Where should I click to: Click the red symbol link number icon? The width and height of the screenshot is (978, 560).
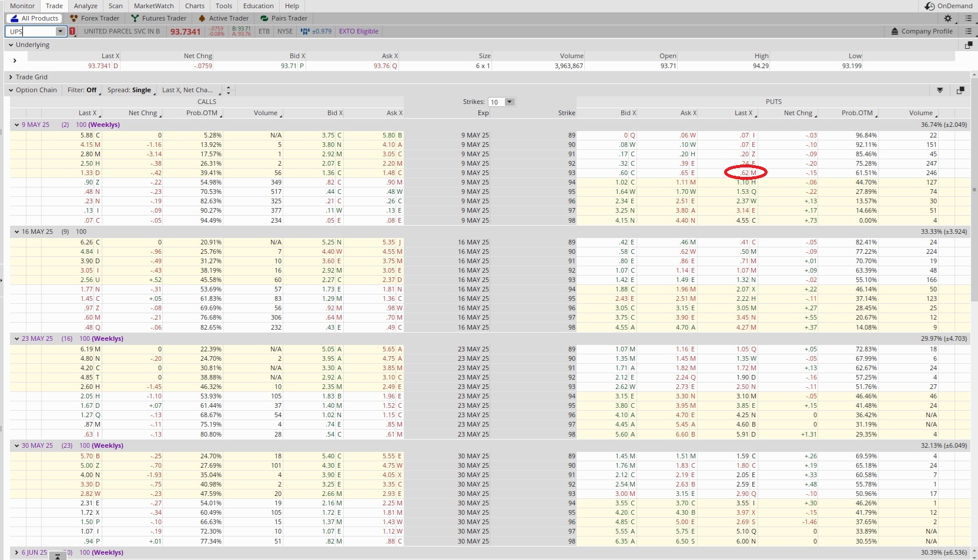[72, 31]
